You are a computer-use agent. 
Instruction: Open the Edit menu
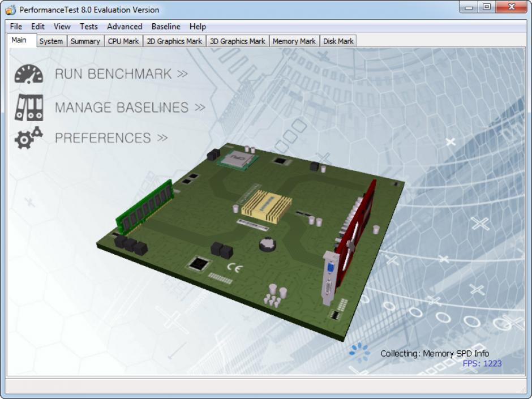click(x=38, y=27)
